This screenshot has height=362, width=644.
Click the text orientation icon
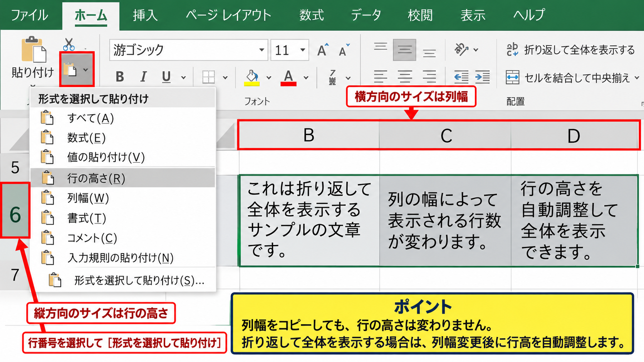(x=461, y=49)
